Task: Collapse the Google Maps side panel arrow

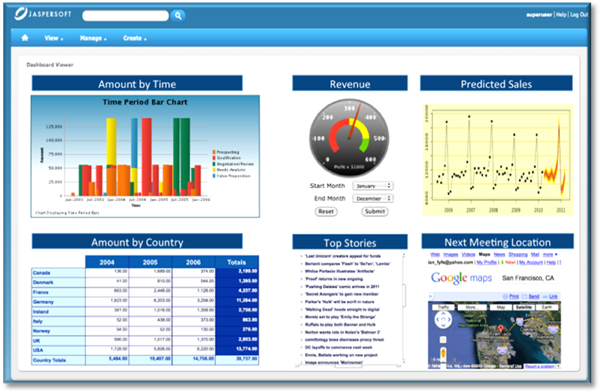Action: click(430, 296)
